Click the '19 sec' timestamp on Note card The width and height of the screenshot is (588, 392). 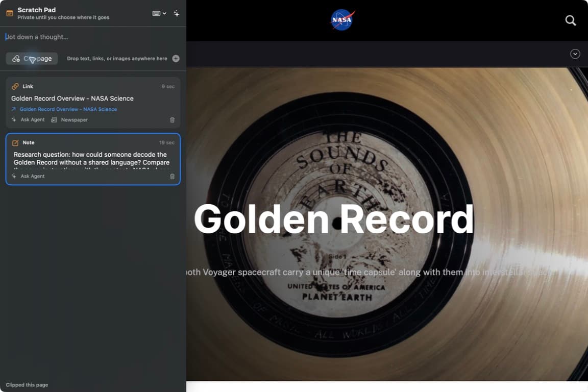(x=167, y=142)
